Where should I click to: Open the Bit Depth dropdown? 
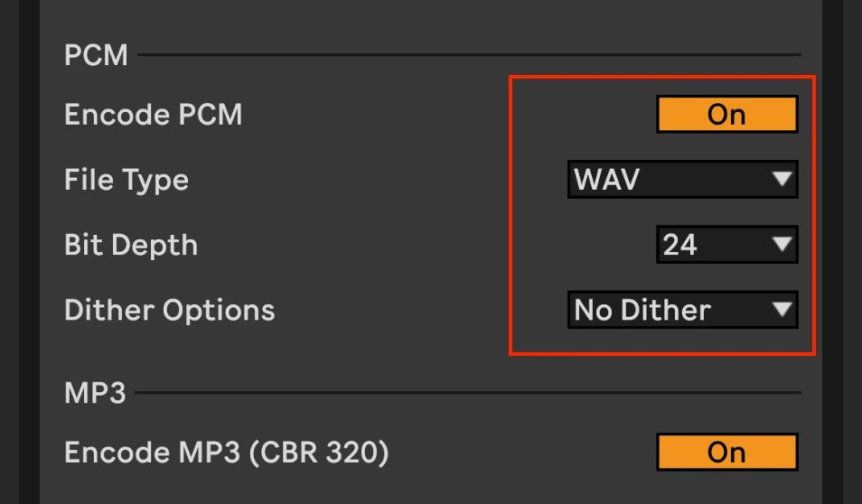click(x=726, y=245)
